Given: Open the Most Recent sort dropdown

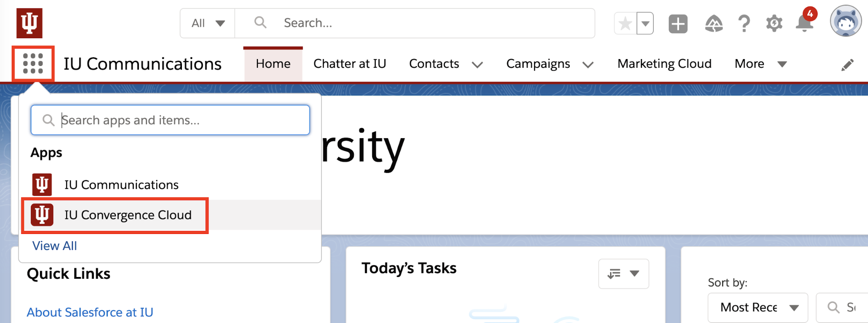Looking at the screenshot, I should pos(758,307).
